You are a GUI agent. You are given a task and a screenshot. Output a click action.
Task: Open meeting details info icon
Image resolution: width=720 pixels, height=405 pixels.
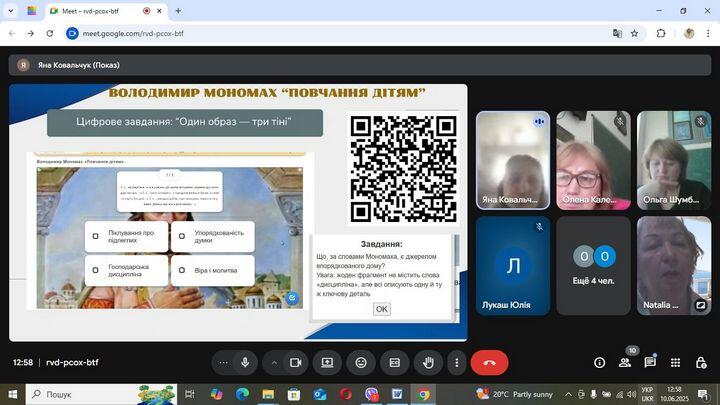point(599,363)
